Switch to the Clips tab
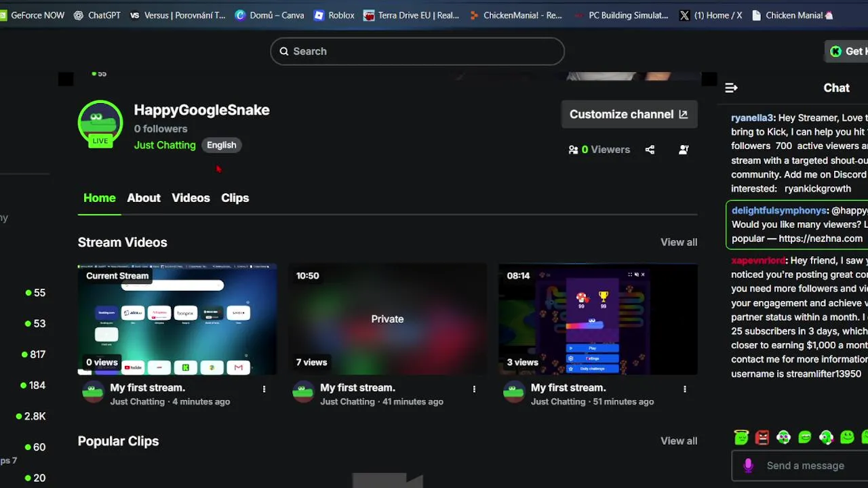 pyautogui.click(x=235, y=198)
